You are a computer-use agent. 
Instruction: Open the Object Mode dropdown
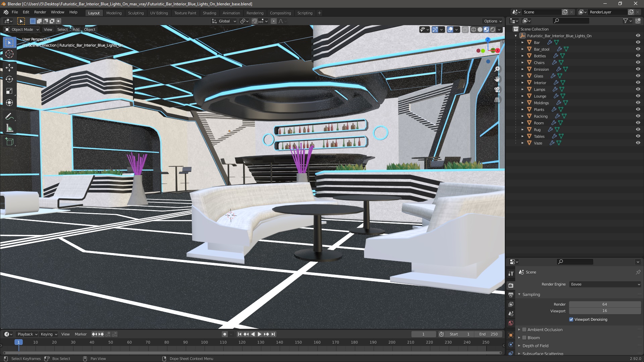(22, 29)
